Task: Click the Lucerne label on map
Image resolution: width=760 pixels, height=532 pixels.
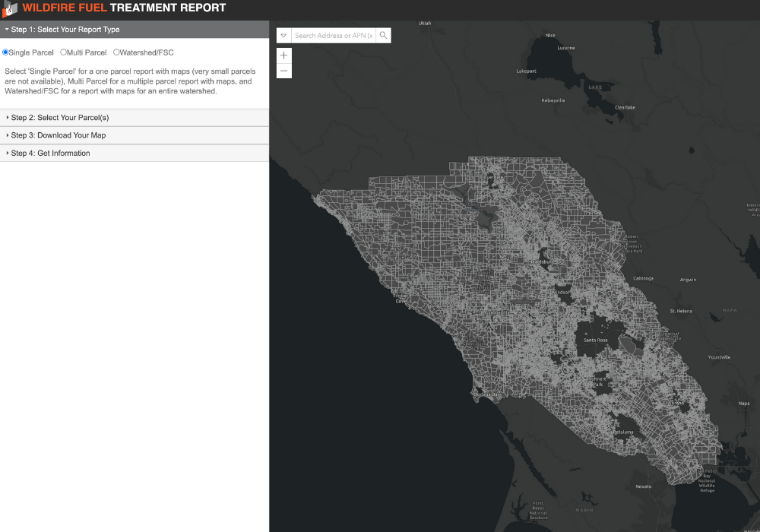Action: (566, 48)
